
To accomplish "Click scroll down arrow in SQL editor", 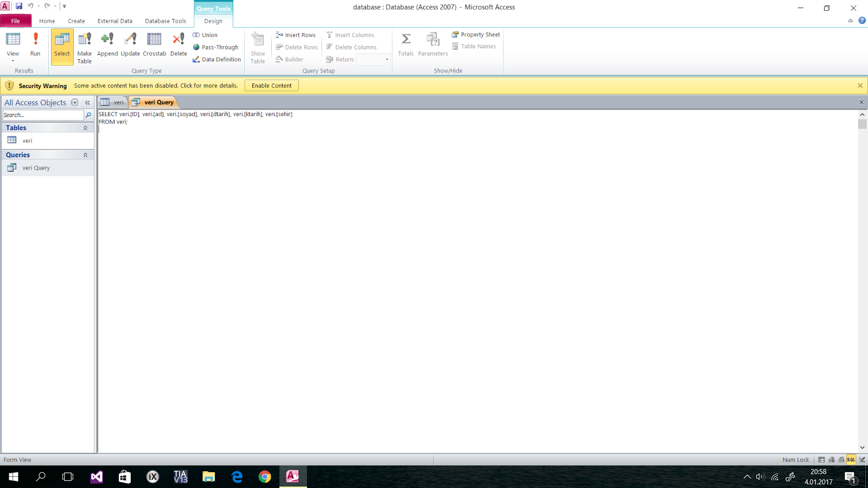I will coord(862,447).
